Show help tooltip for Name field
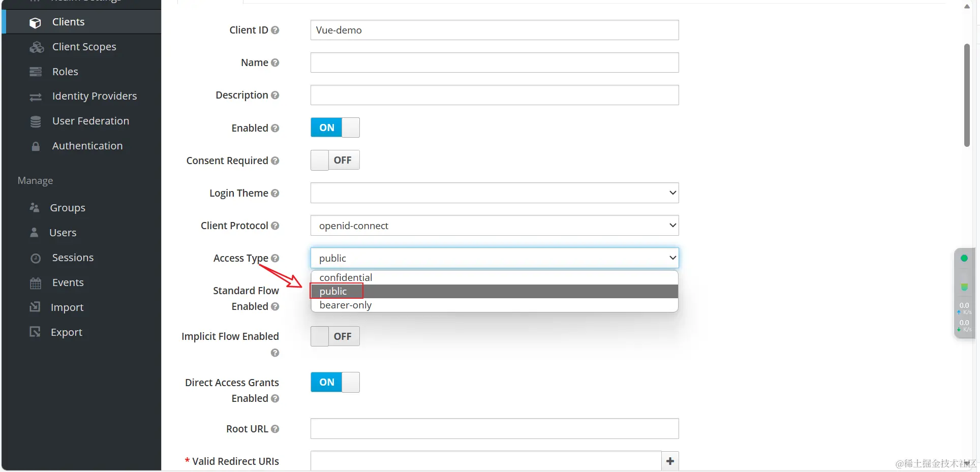Image resolution: width=980 pixels, height=472 pixels. click(x=275, y=62)
